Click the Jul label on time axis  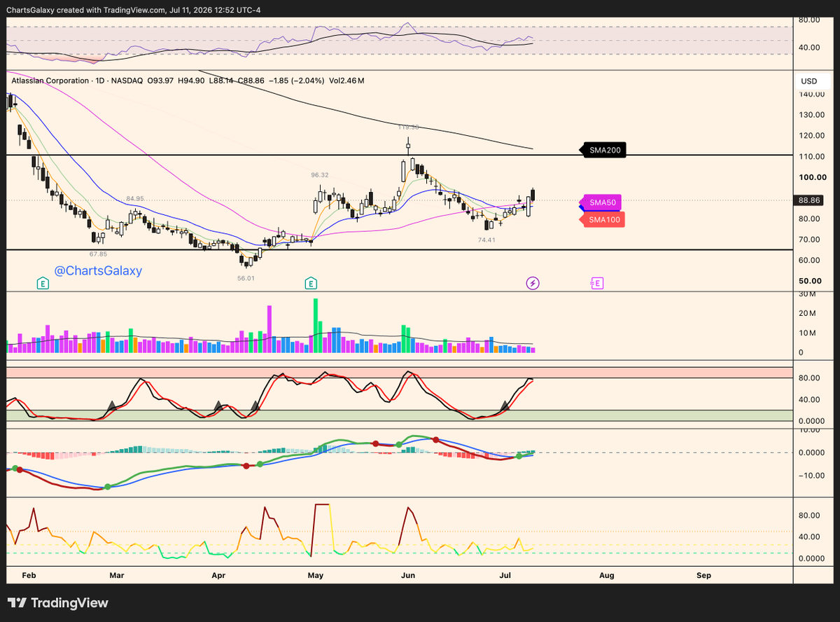tap(505, 575)
